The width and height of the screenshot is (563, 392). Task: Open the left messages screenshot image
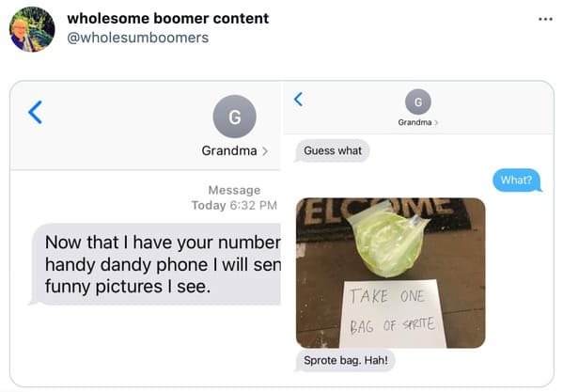146,234
